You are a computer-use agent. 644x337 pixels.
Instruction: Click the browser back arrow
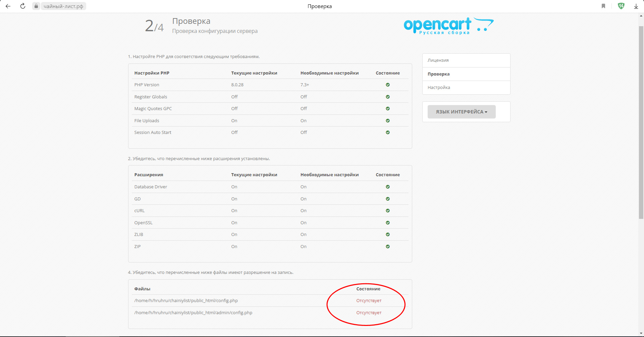[8, 6]
